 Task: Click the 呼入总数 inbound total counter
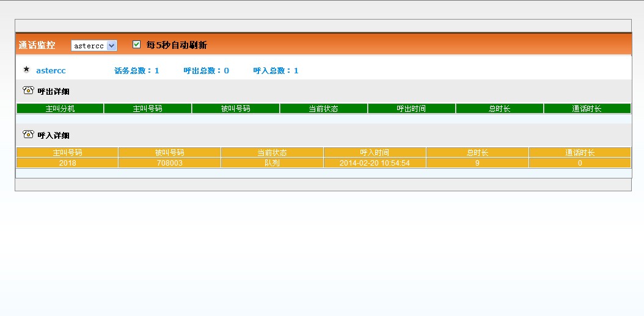point(276,71)
